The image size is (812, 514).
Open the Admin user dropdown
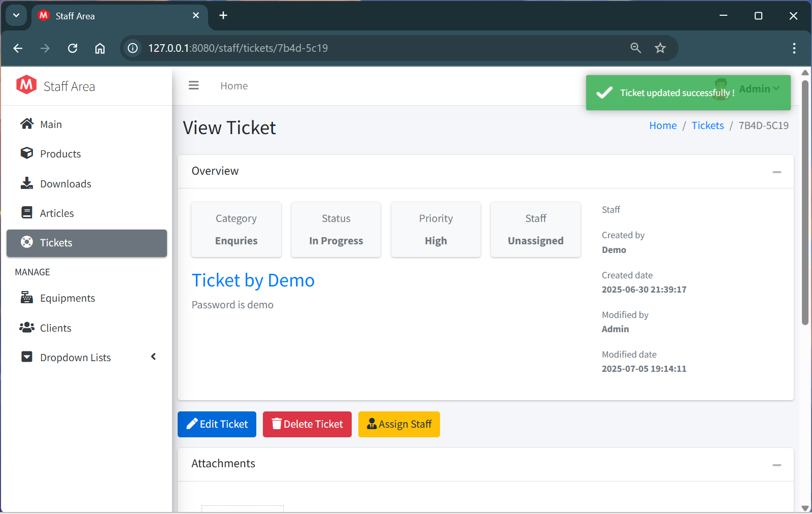pyautogui.click(x=759, y=89)
